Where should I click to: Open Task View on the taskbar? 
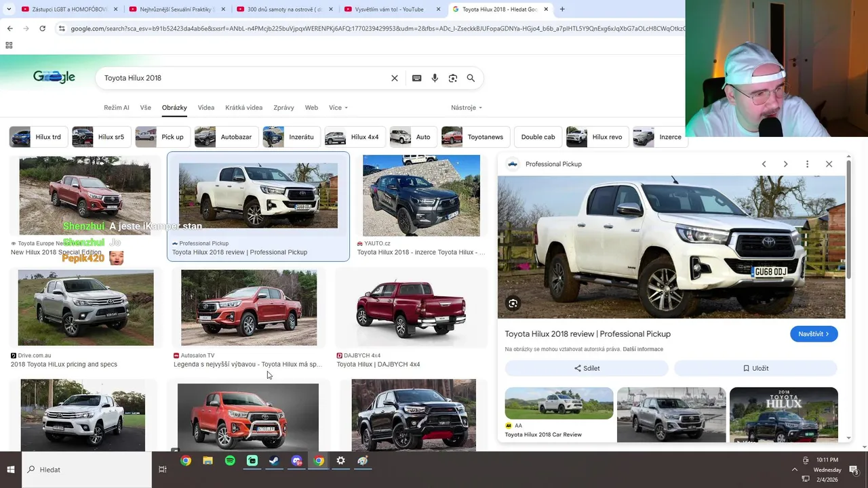tap(162, 470)
